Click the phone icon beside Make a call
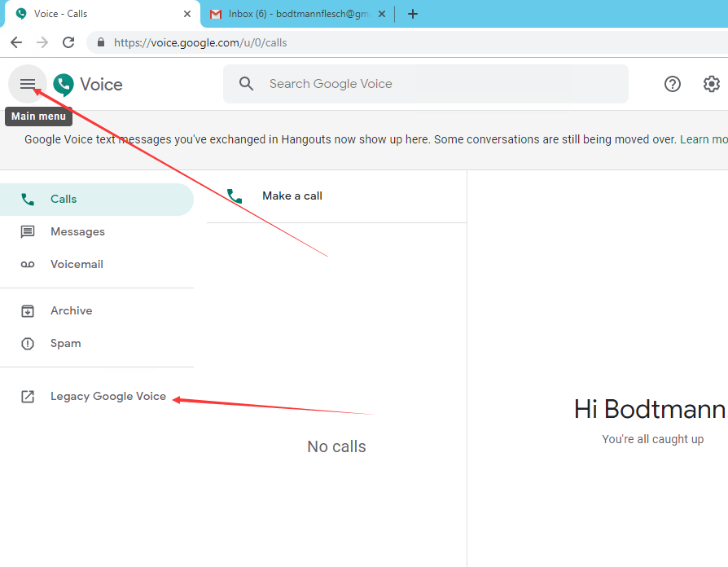The height and width of the screenshot is (567, 728). tap(235, 196)
